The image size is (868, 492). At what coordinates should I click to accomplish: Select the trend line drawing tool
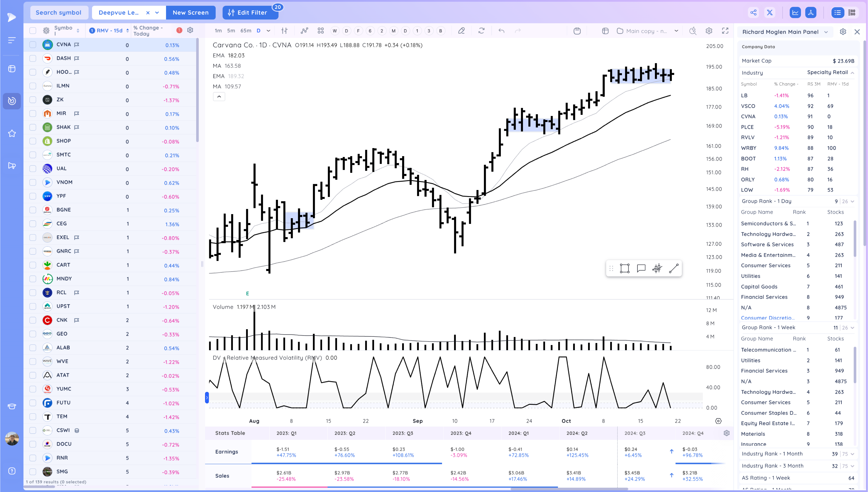[674, 268]
